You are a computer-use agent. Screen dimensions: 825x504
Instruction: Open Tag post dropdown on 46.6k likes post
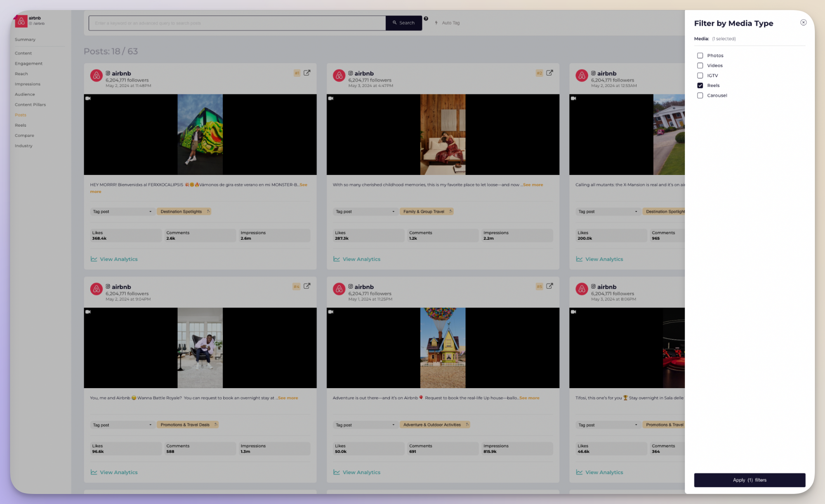click(x=608, y=425)
